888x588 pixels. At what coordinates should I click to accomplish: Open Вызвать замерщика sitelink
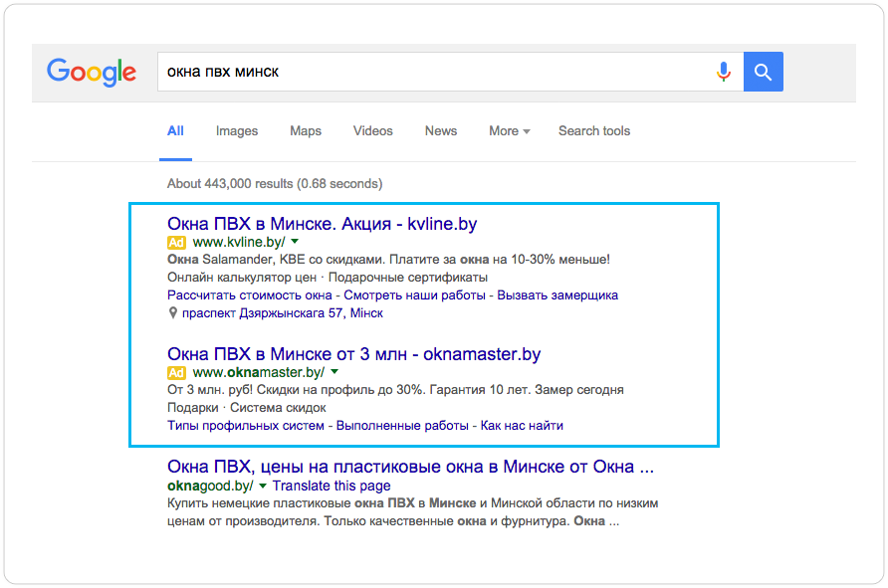click(x=557, y=294)
